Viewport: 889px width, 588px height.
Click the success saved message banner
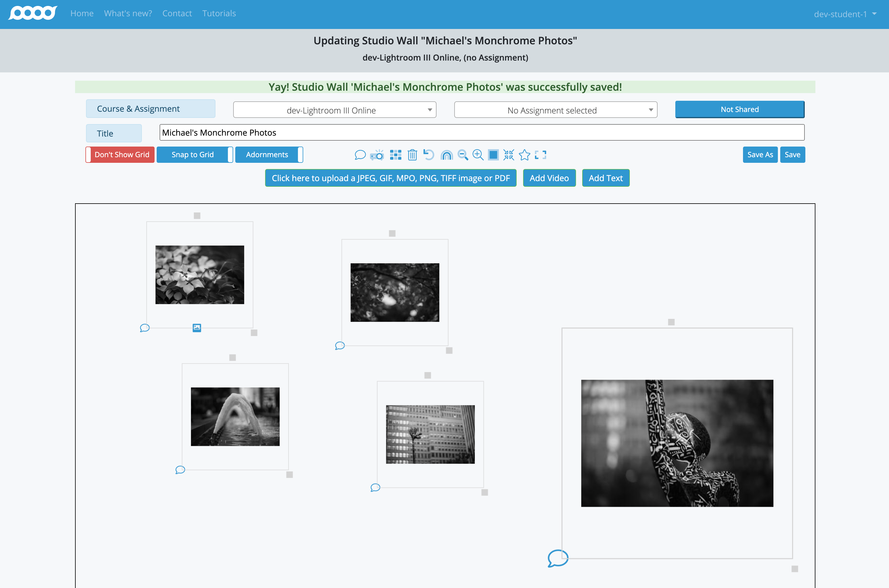pyautogui.click(x=445, y=87)
